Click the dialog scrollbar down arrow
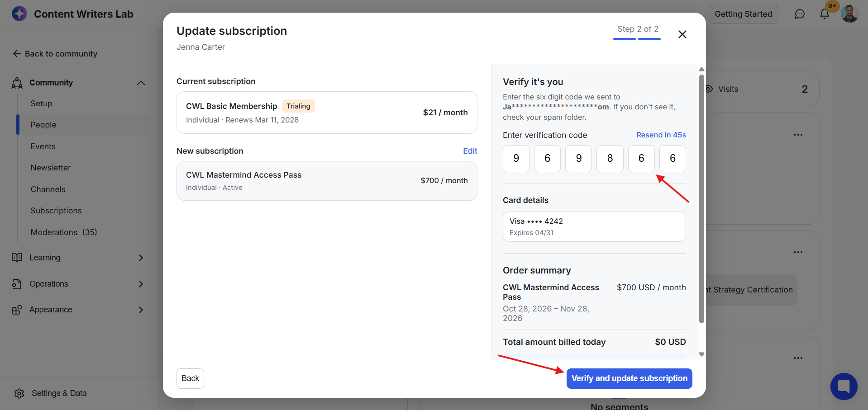This screenshot has width=868, height=410. tap(701, 354)
